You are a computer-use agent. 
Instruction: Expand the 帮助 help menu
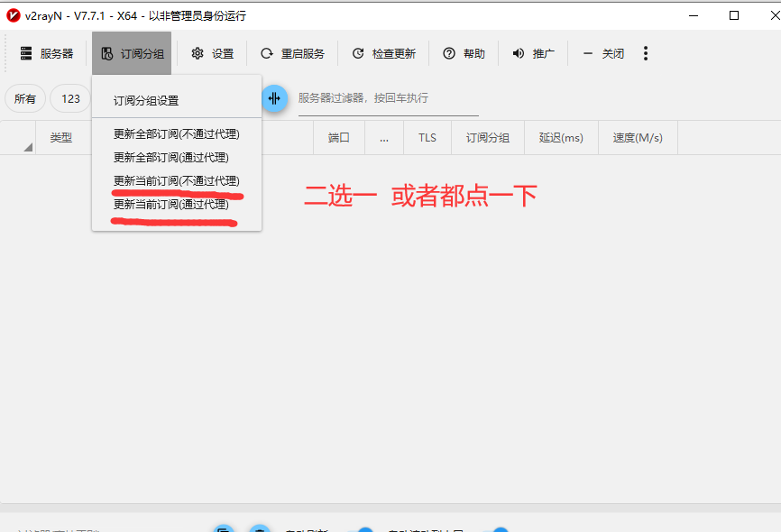464,54
